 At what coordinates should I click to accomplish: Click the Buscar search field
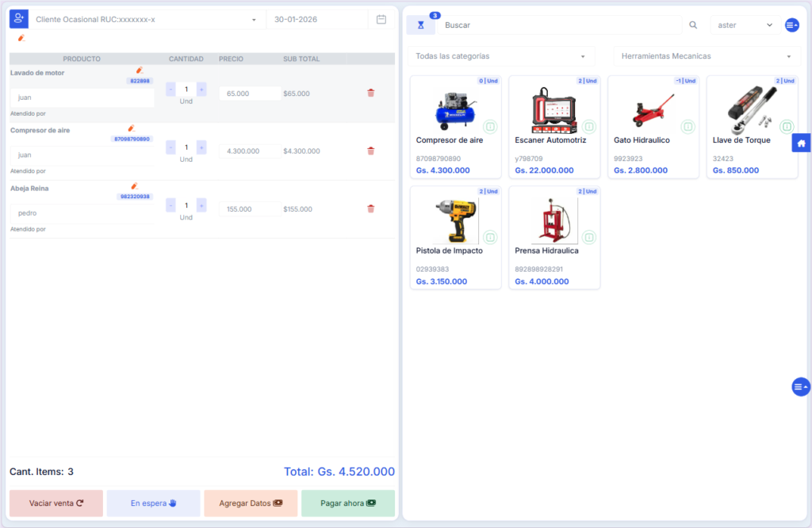pyautogui.click(x=559, y=25)
